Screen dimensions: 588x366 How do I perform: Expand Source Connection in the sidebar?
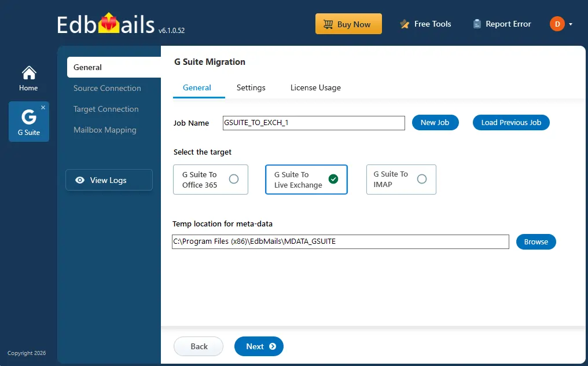(x=107, y=88)
